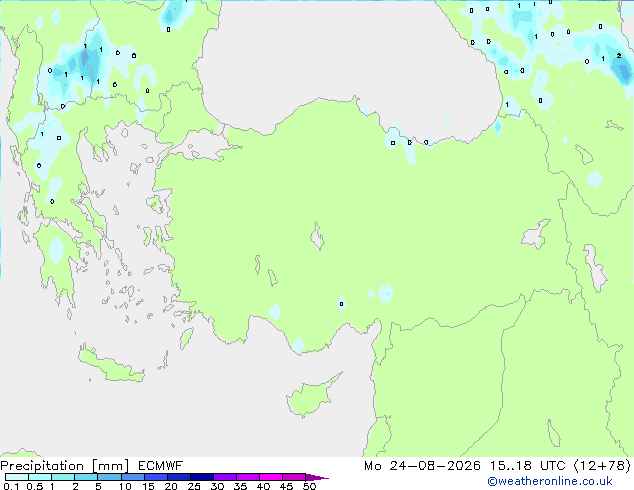This screenshot has width=634, height=490.
Task: Click the weatheronline.co.uk copyright link
Action: coord(550,481)
